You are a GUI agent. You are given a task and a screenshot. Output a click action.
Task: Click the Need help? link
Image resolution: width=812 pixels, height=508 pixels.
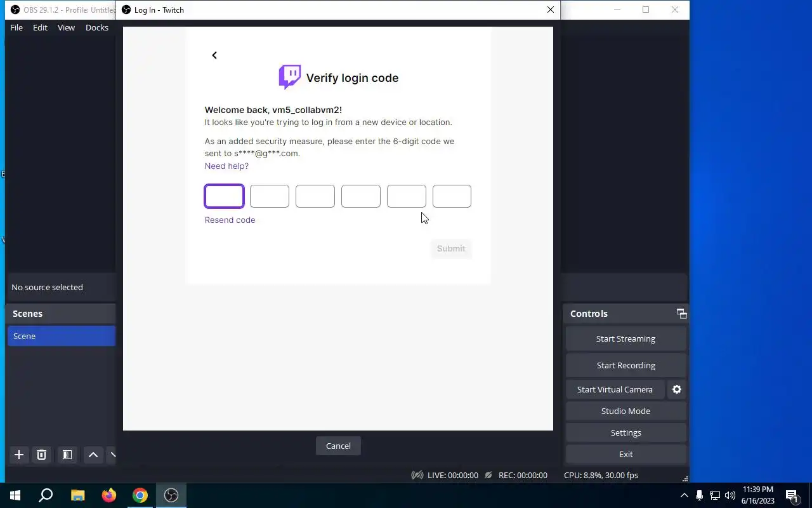click(x=226, y=166)
